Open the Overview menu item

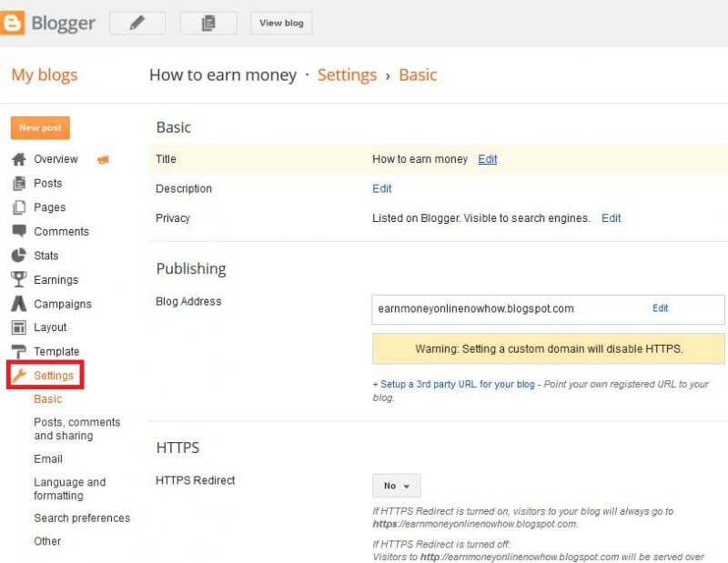pos(56,159)
